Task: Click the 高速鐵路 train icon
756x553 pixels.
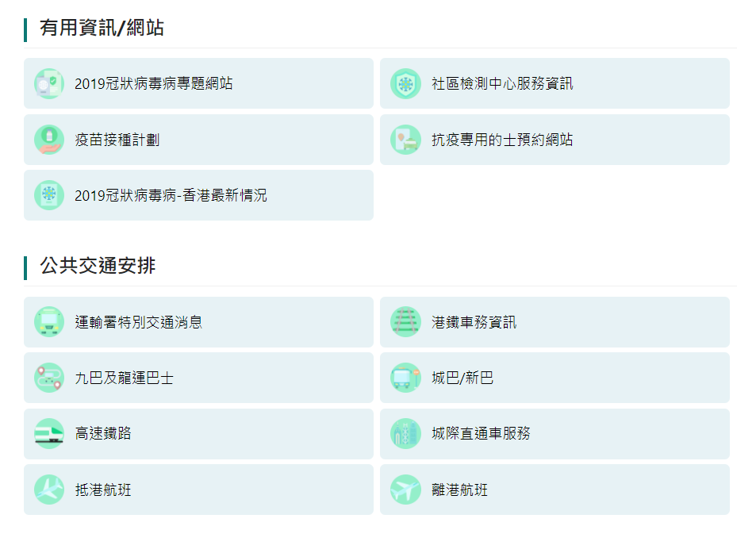Action: 49,433
